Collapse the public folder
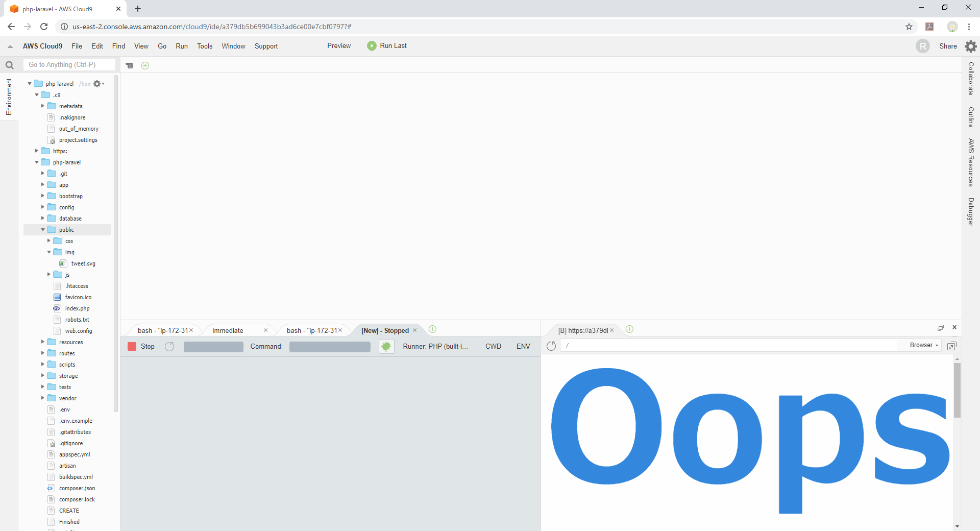Image resolution: width=980 pixels, height=531 pixels. (43, 230)
